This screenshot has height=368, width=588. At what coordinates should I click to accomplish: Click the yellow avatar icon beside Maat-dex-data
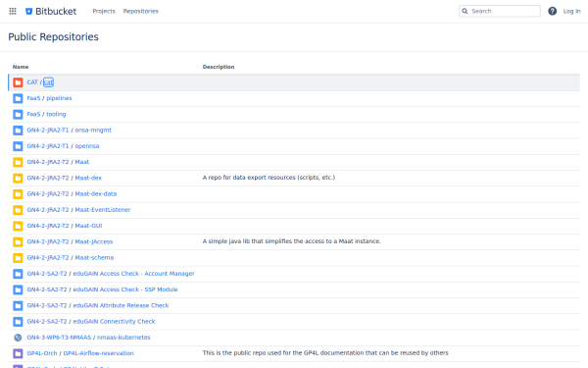point(18,194)
